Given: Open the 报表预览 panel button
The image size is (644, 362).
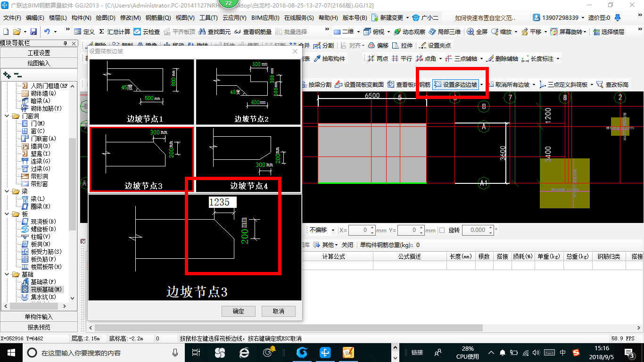Looking at the screenshot, I should [39, 327].
